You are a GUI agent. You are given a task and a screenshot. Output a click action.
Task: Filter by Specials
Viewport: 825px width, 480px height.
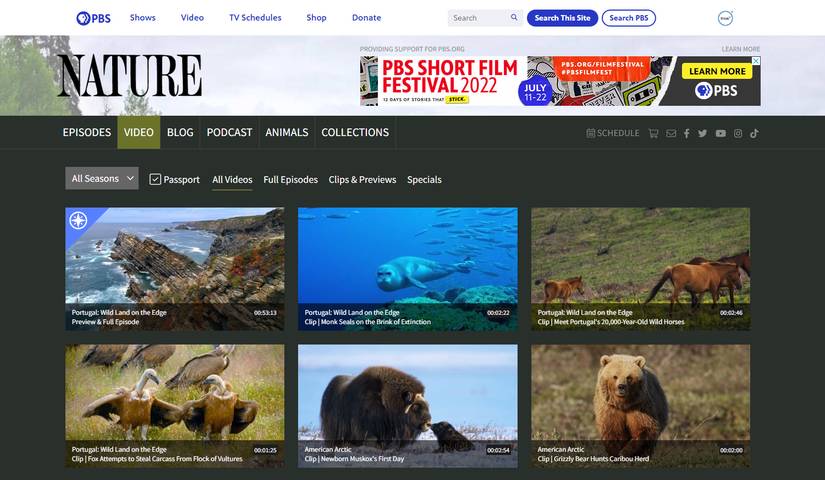tap(424, 179)
